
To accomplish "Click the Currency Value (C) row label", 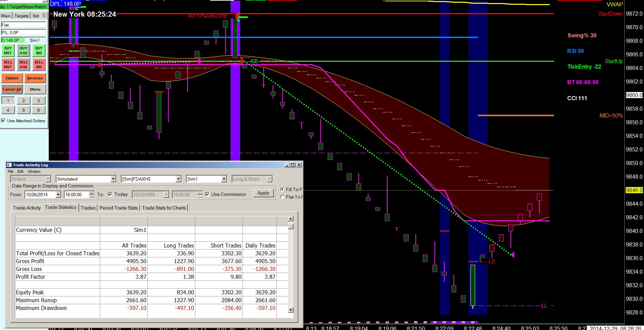I will click(x=39, y=230).
